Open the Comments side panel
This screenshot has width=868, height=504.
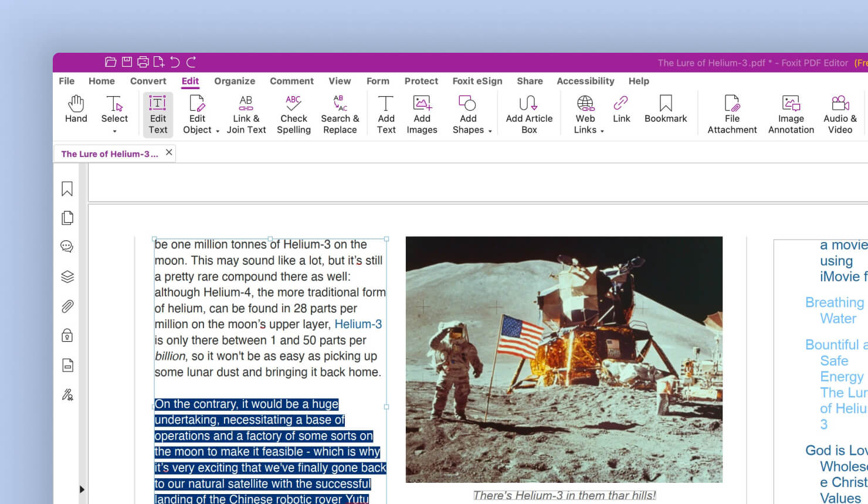[67, 247]
